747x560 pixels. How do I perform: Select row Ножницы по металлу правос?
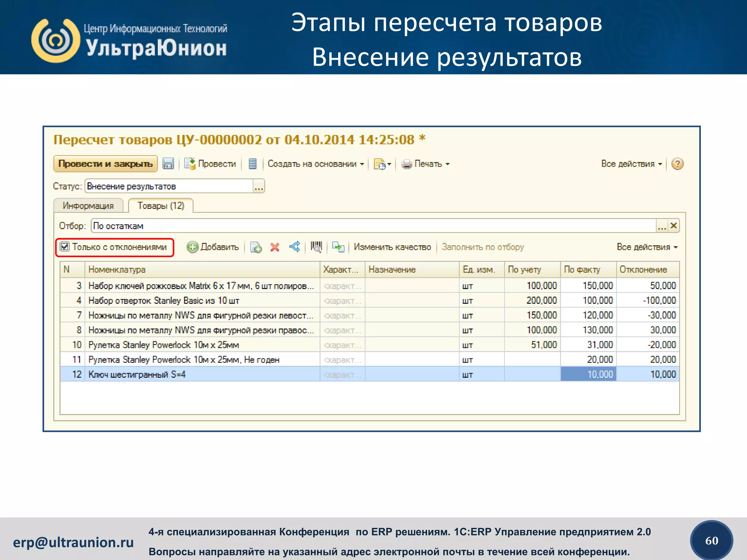pyautogui.click(x=369, y=330)
